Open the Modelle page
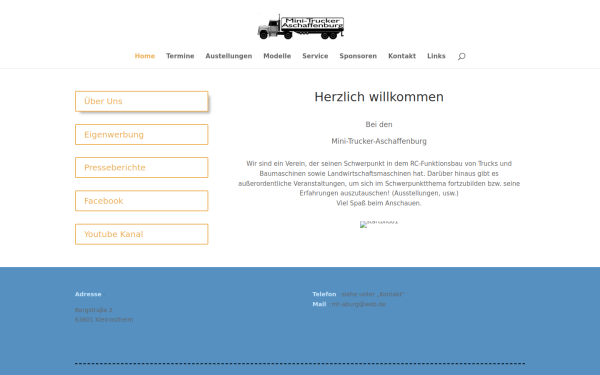Image resolution: width=600 pixels, height=375 pixels. (x=277, y=56)
